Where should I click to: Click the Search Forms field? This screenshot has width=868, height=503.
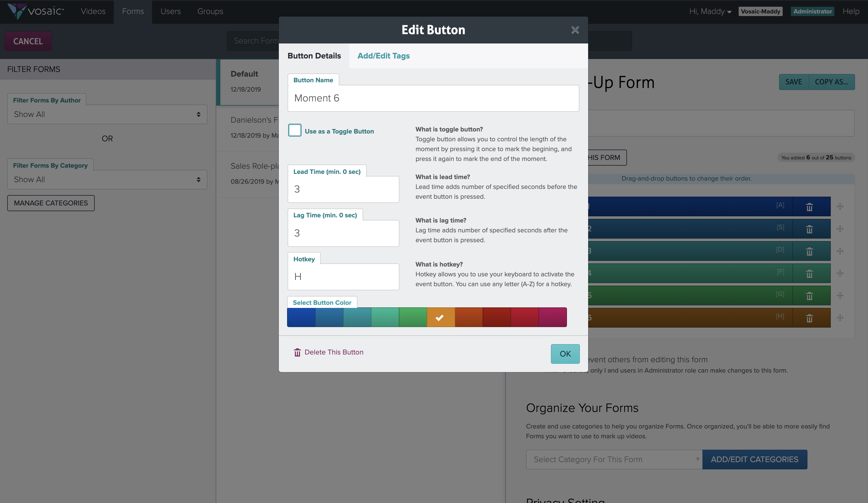click(253, 41)
